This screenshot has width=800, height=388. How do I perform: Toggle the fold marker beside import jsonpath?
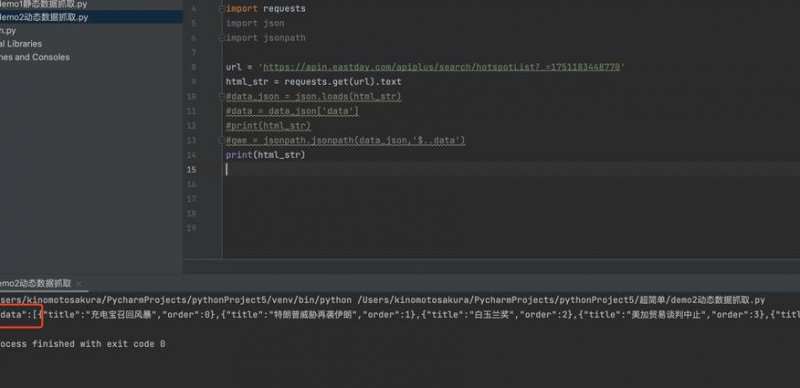tap(221, 38)
